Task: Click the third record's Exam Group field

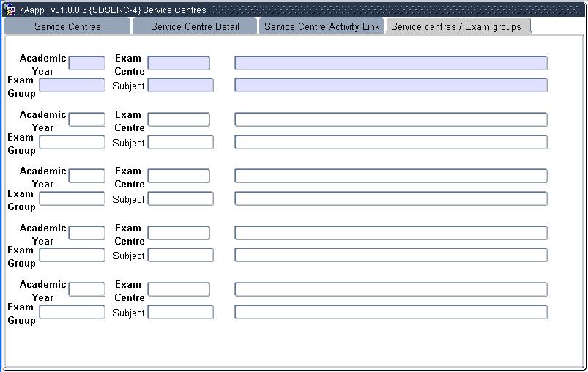Action: (72, 199)
